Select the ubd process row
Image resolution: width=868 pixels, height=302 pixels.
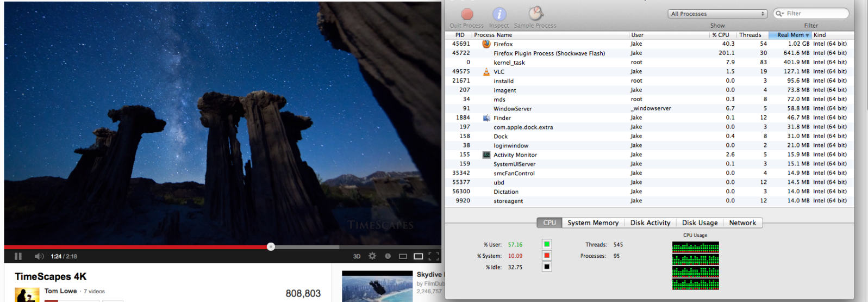coord(649,182)
